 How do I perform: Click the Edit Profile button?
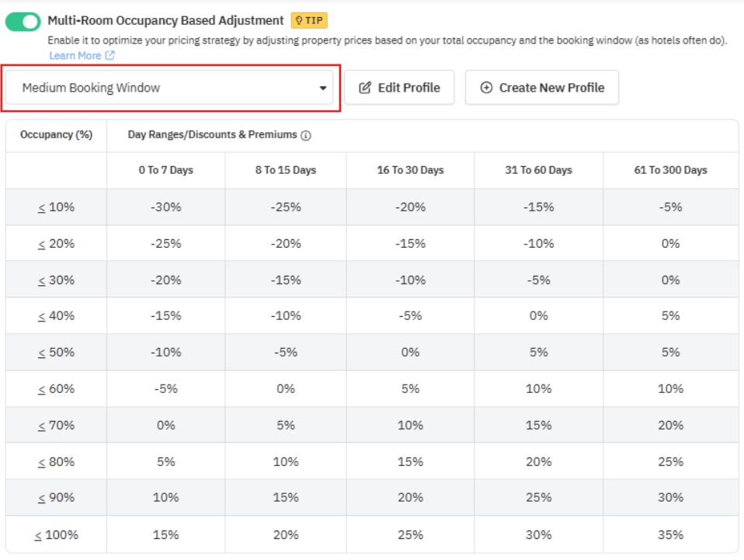click(x=399, y=88)
